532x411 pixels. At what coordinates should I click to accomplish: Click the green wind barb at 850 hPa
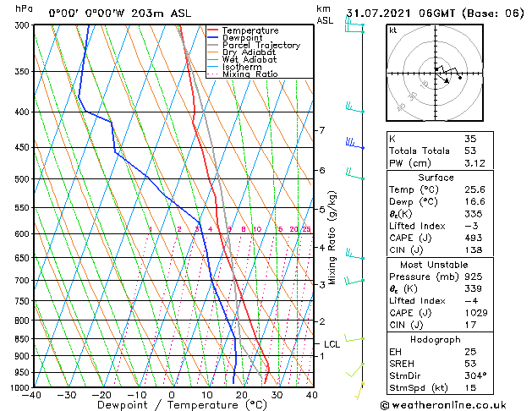click(x=354, y=338)
